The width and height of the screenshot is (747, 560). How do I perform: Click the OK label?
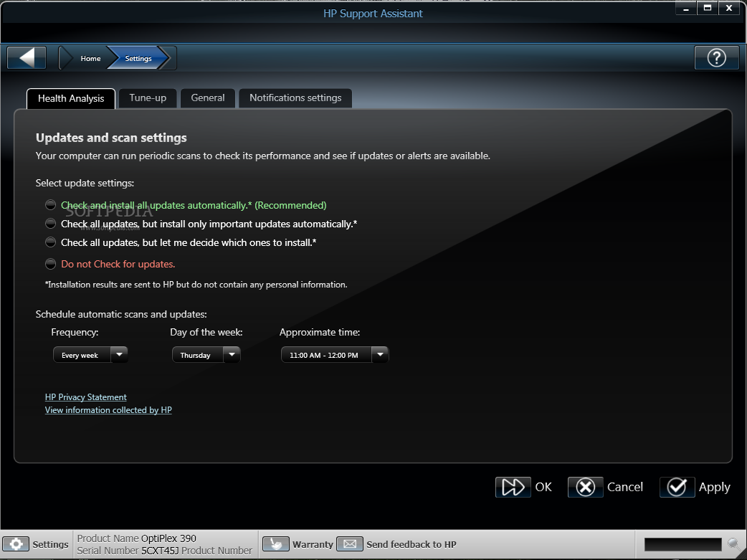[543, 487]
